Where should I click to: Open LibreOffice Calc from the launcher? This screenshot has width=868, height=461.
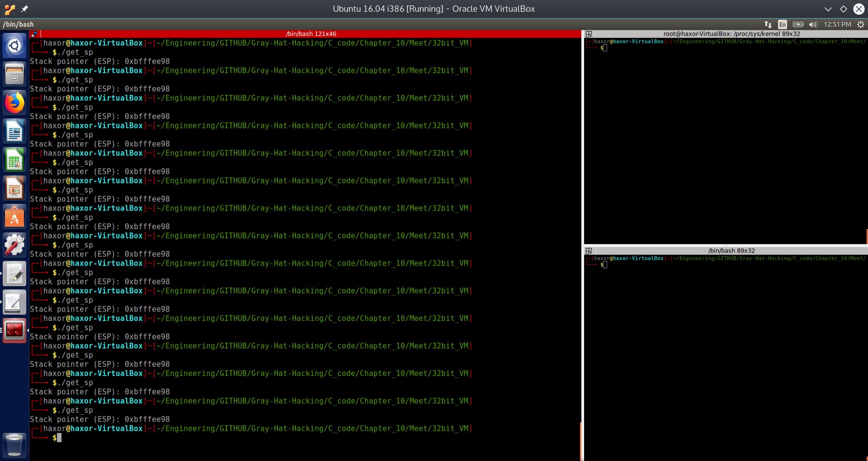click(x=14, y=160)
